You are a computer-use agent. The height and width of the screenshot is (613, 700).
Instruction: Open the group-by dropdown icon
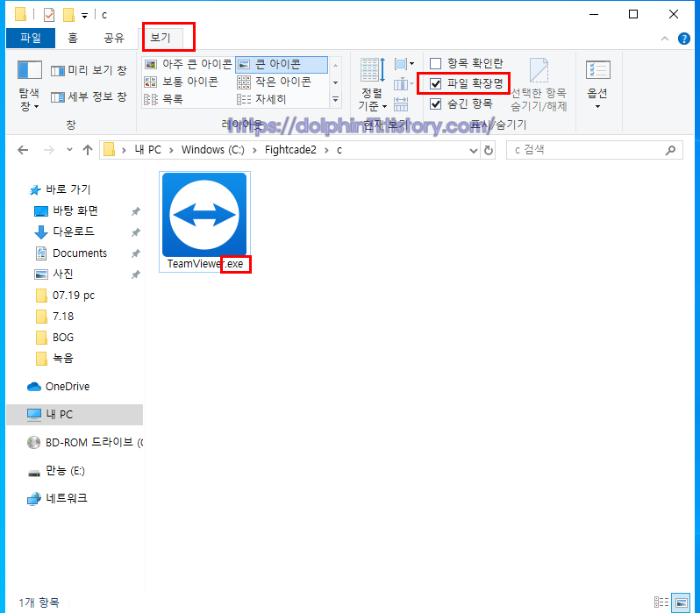404,64
